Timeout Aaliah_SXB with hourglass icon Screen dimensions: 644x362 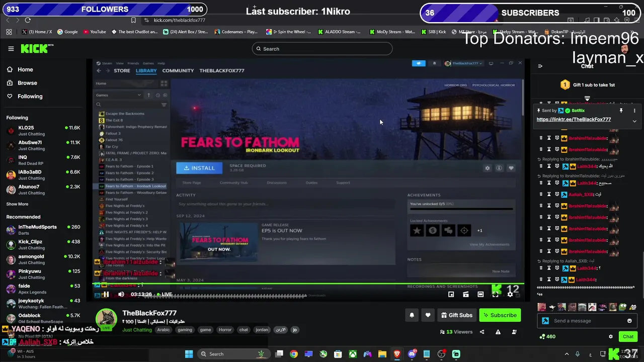point(549,194)
